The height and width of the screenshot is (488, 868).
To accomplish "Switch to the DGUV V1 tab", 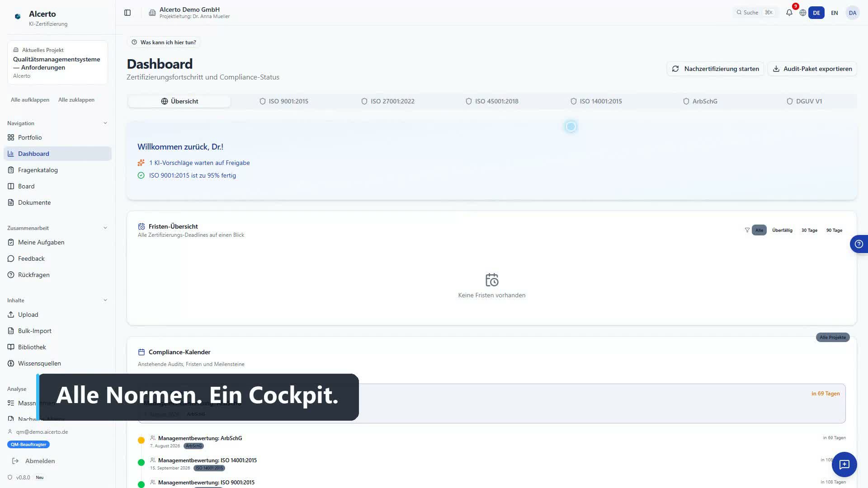I will (804, 101).
